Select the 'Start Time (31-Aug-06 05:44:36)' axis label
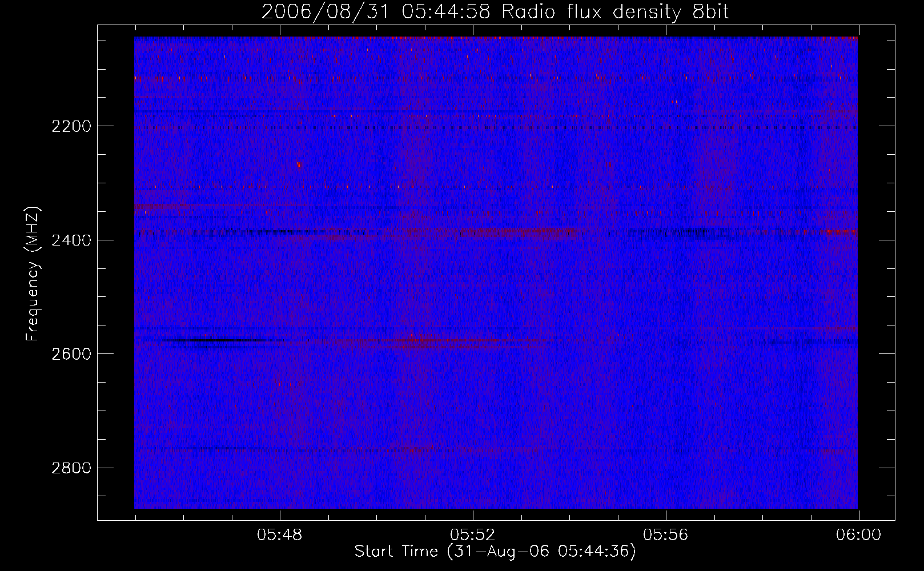 coord(495,552)
